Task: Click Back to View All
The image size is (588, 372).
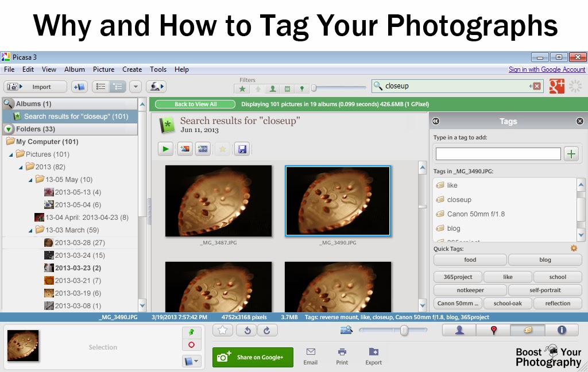Action: [x=195, y=104]
